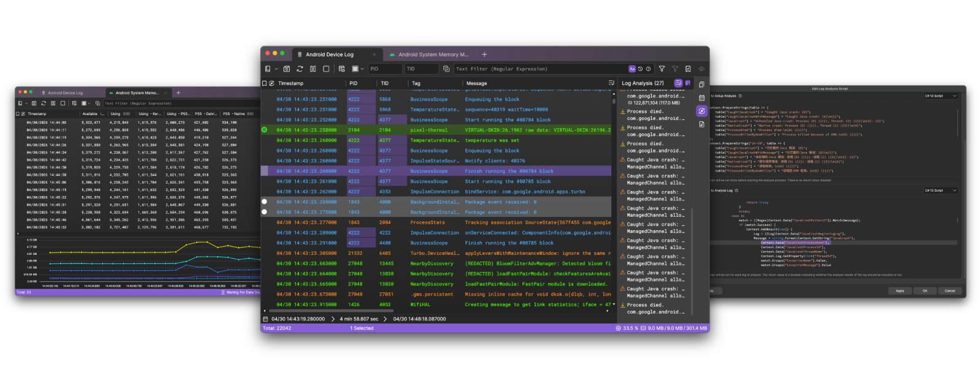Image resolution: width=980 pixels, height=392 pixels.
Task: Click the stop square icon in front toolbar
Action: 326,69
